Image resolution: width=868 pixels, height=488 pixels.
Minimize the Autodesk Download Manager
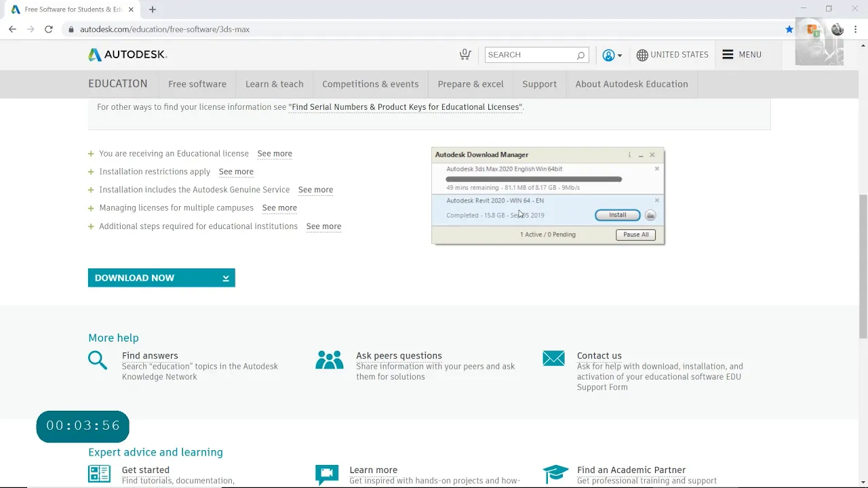click(x=641, y=155)
